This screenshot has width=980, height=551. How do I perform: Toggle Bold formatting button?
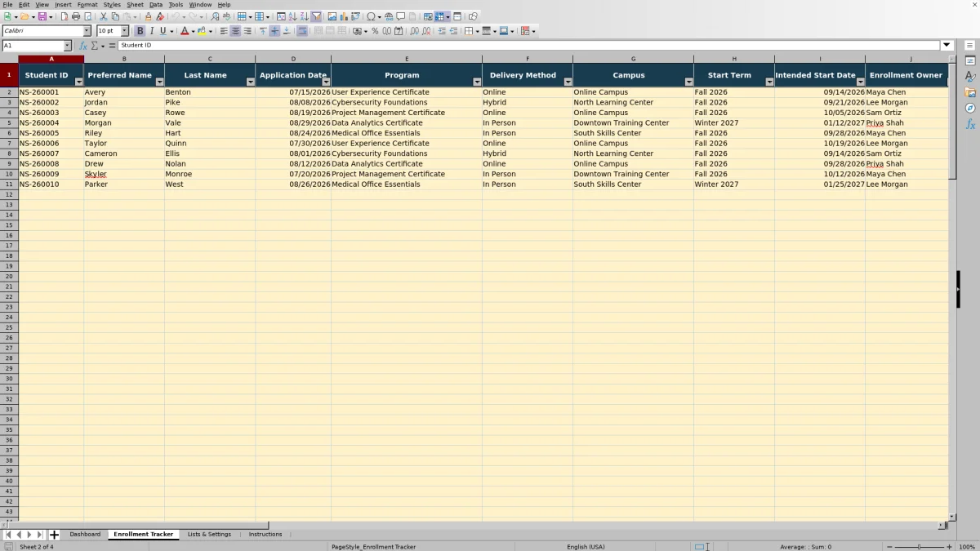click(x=140, y=31)
